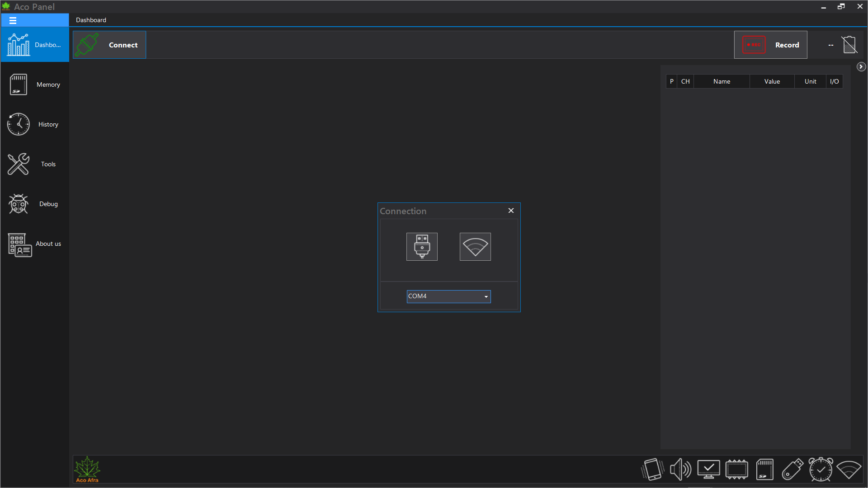Expand the right panel arrow toggle
Viewport: 868px width, 488px height.
(861, 67)
